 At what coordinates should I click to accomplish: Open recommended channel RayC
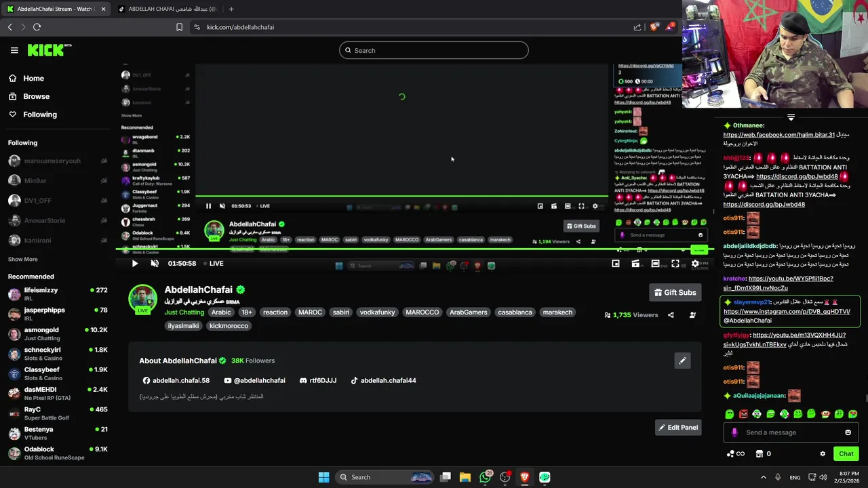click(58, 413)
